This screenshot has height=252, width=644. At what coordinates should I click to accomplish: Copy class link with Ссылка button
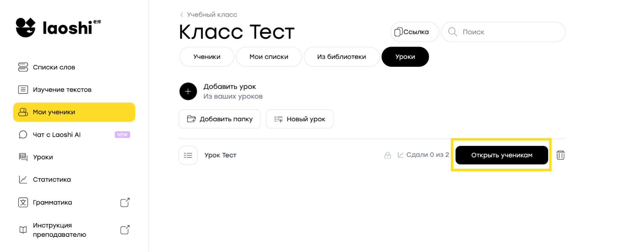click(x=415, y=32)
